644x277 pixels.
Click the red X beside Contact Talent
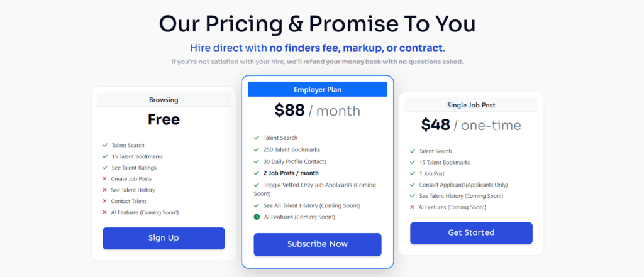pyautogui.click(x=105, y=201)
